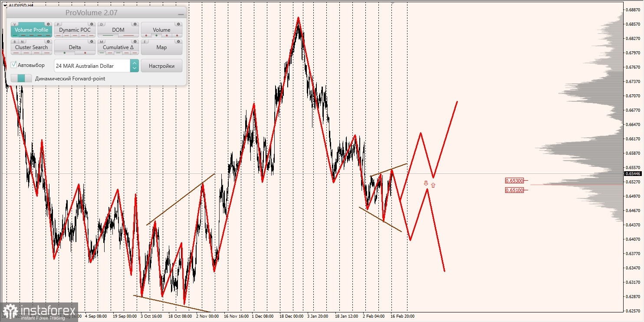The height and width of the screenshot is (322, 644).
Task: Toggle the red-line segment under DOM
Action: coord(128,35)
